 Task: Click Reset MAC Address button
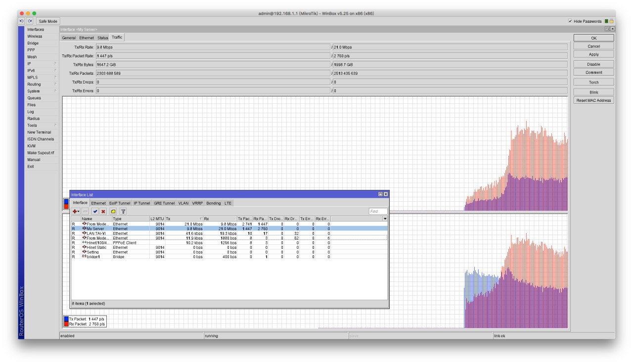coord(593,100)
